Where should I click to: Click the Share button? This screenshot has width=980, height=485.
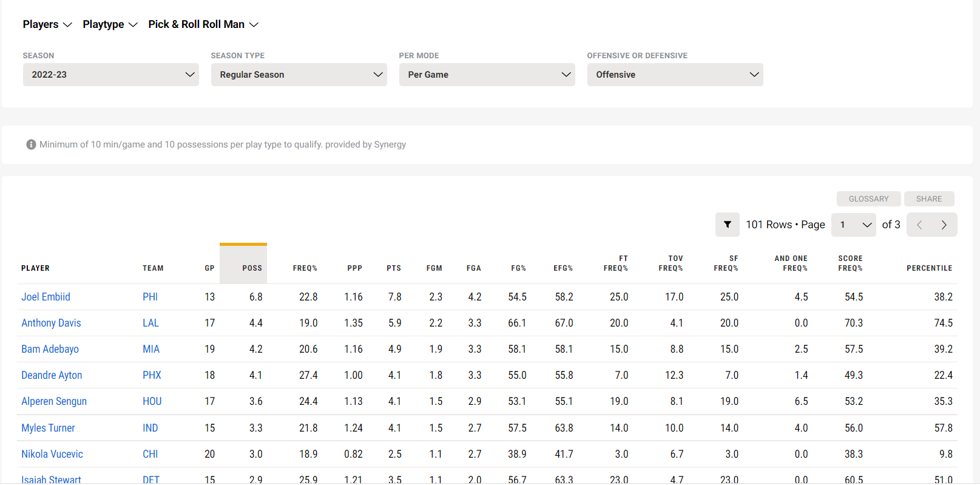(929, 199)
